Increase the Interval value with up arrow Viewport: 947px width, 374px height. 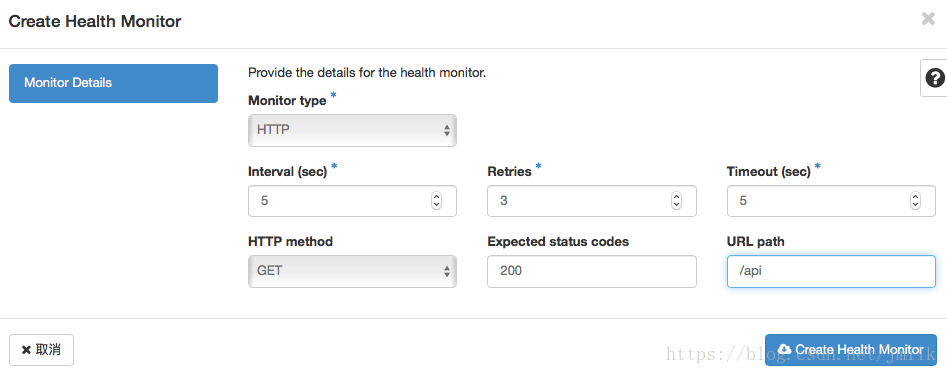[436, 197]
